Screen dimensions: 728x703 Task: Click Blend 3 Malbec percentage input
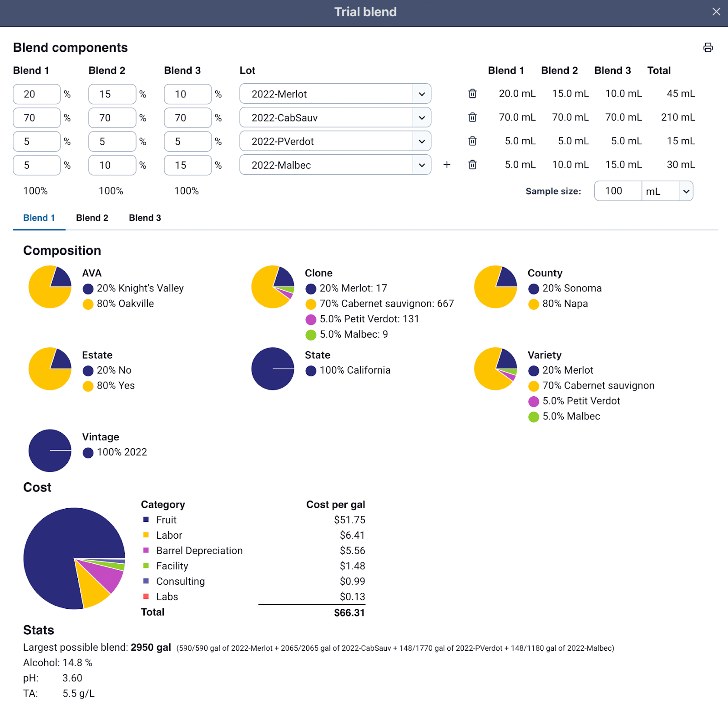coord(187,165)
